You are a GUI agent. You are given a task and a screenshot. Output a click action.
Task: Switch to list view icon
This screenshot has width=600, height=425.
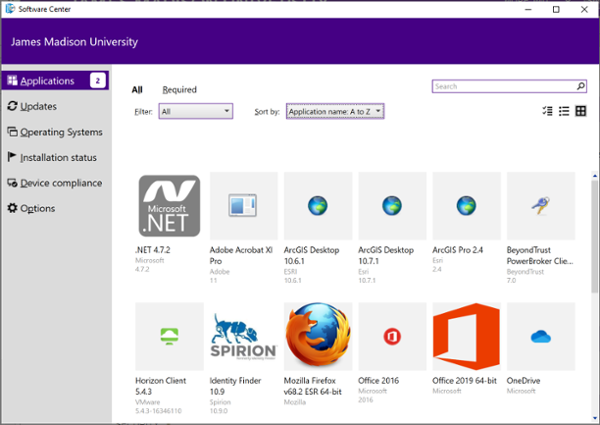[x=564, y=111]
